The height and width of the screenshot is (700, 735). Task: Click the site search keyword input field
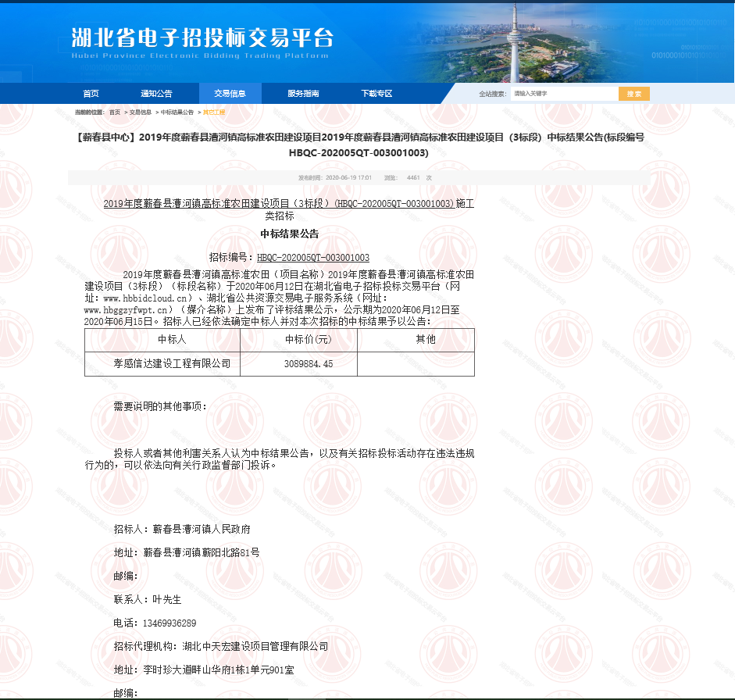(564, 94)
